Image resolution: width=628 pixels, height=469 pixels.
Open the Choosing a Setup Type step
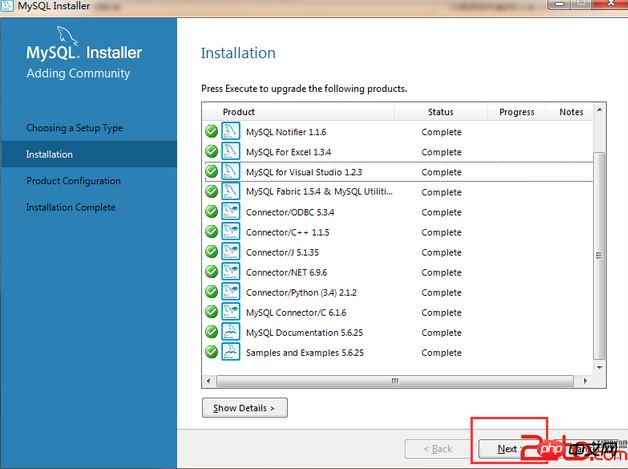point(74,128)
